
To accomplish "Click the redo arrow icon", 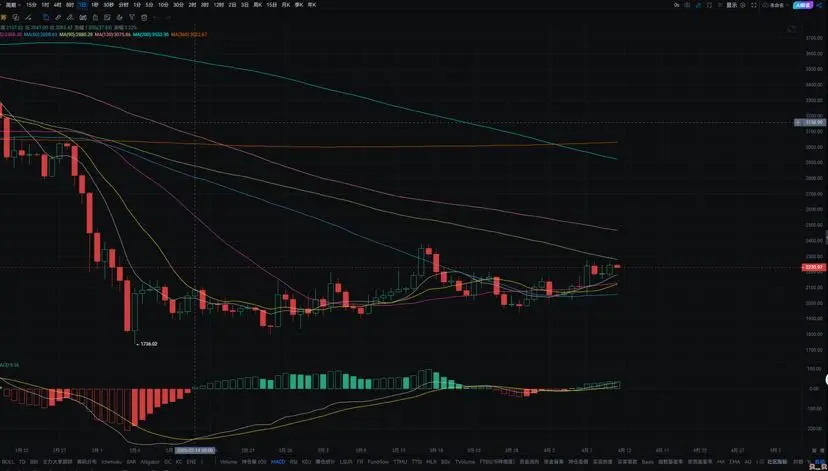I will pos(168,17).
